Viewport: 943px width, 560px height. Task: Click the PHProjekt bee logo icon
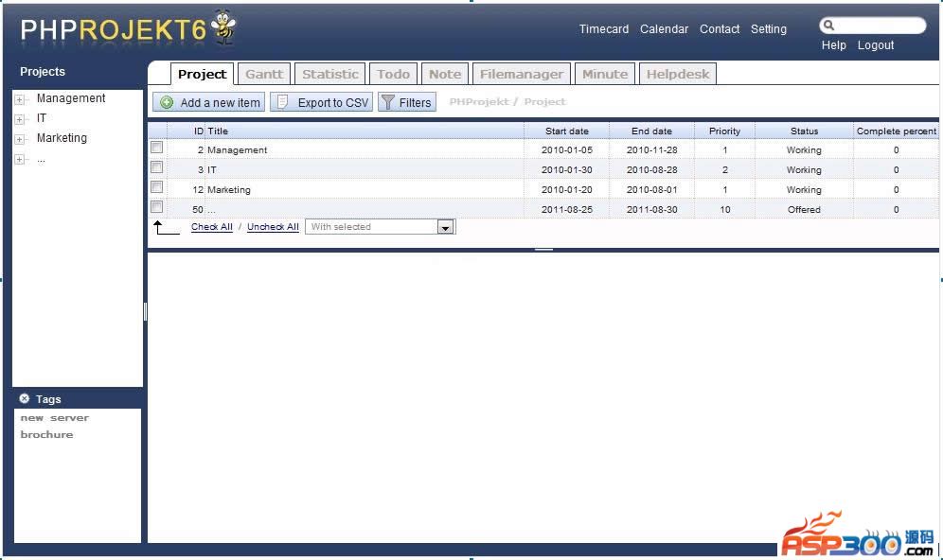tap(223, 26)
